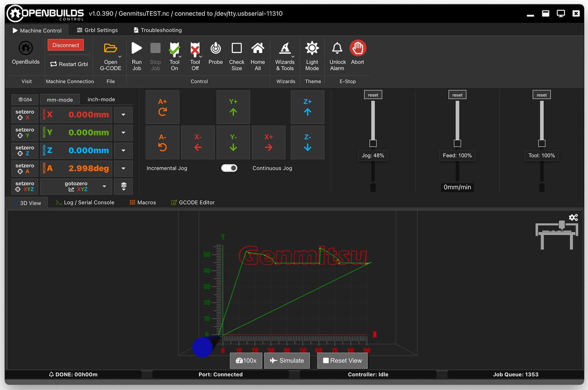Jog X+ with red right arrow

269,143
